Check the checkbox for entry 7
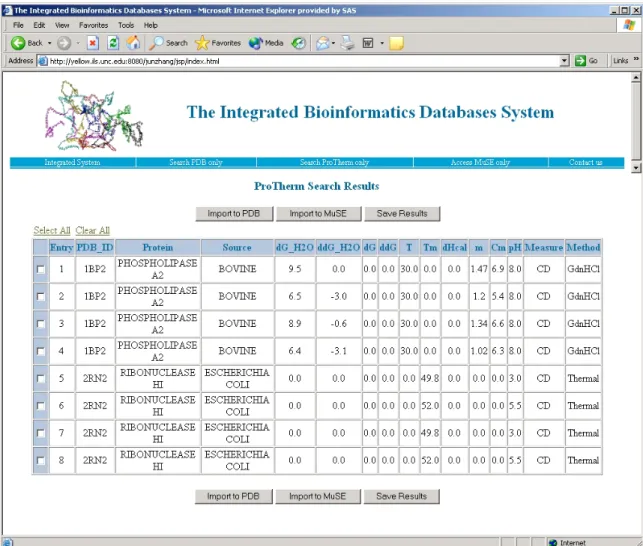Viewport: 643px width, 546px height. 41,433
